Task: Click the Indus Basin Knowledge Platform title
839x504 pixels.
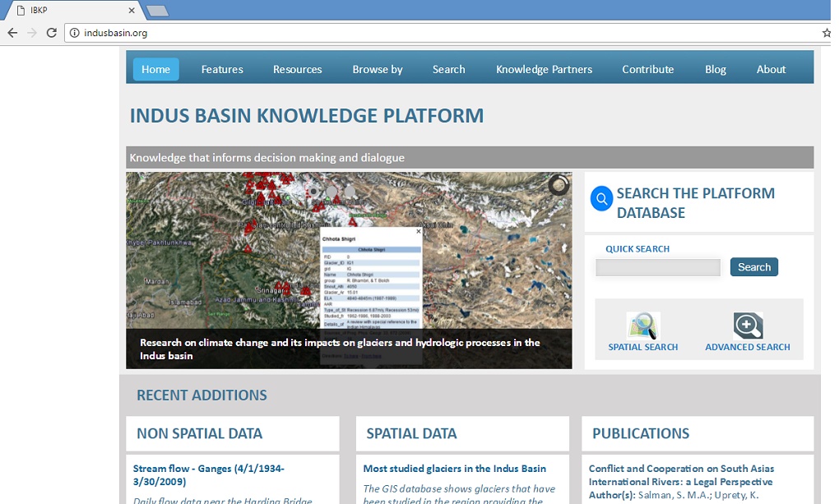Action: [307, 116]
